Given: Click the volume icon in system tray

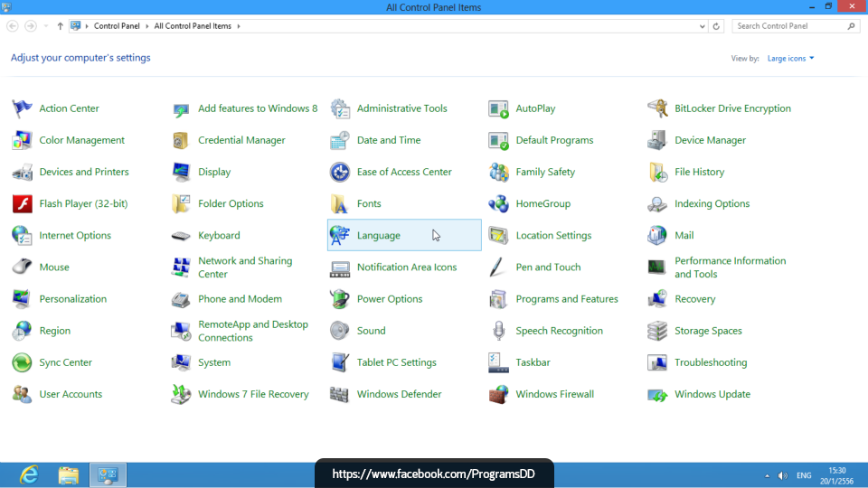Looking at the screenshot, I should [782, 475].
